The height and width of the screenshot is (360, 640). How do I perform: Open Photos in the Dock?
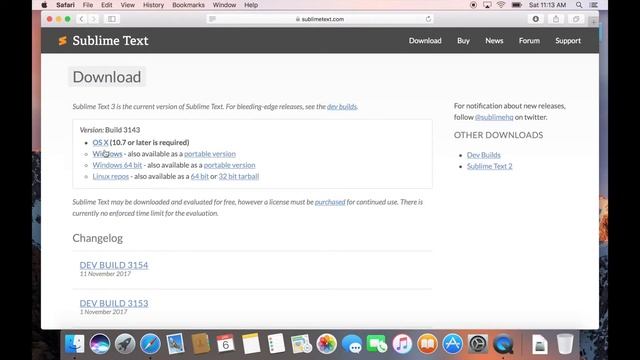pos(327,344)
